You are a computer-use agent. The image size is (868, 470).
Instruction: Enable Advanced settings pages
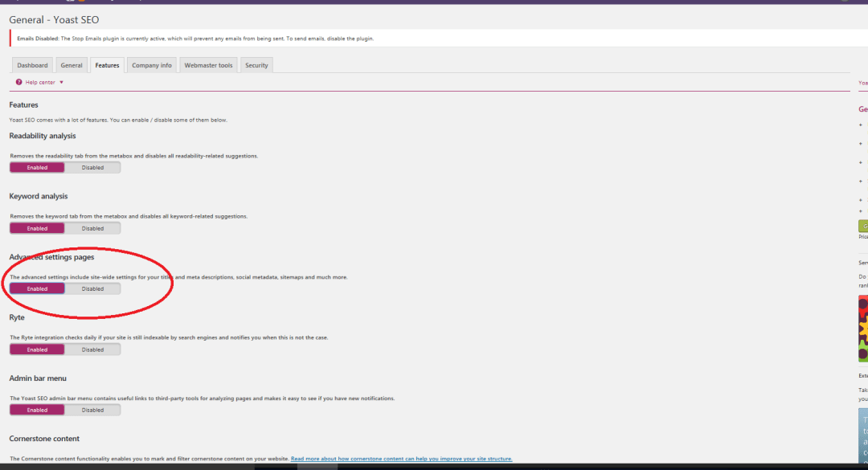[x=37, y=288]
